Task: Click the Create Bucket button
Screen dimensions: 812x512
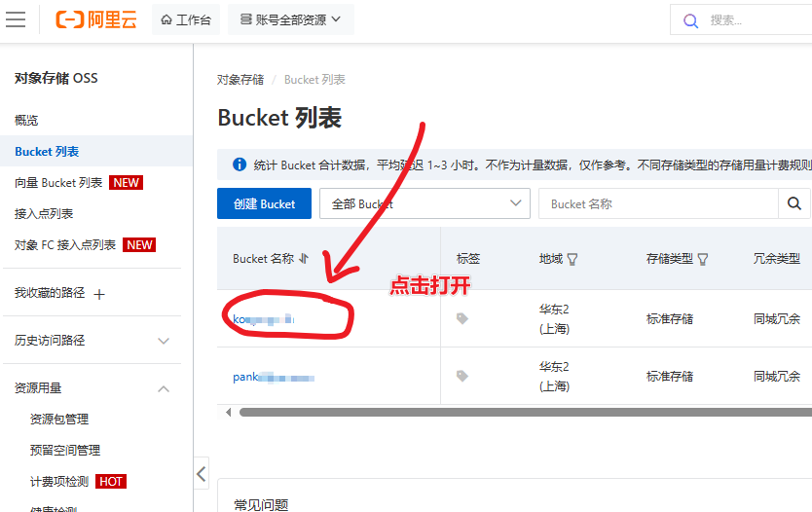Action: point(264,203)
